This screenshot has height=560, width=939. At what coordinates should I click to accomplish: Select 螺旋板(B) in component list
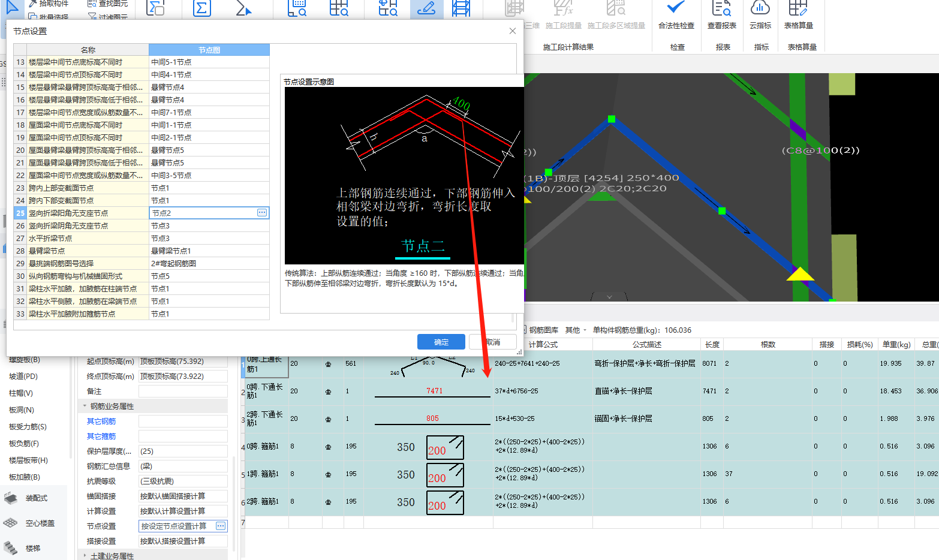(x=25, y=360)
